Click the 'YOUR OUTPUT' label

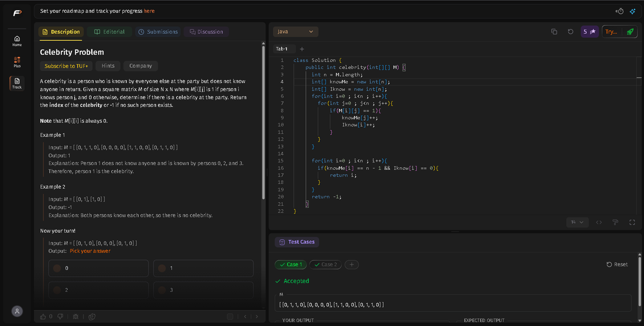pos(298,321)
